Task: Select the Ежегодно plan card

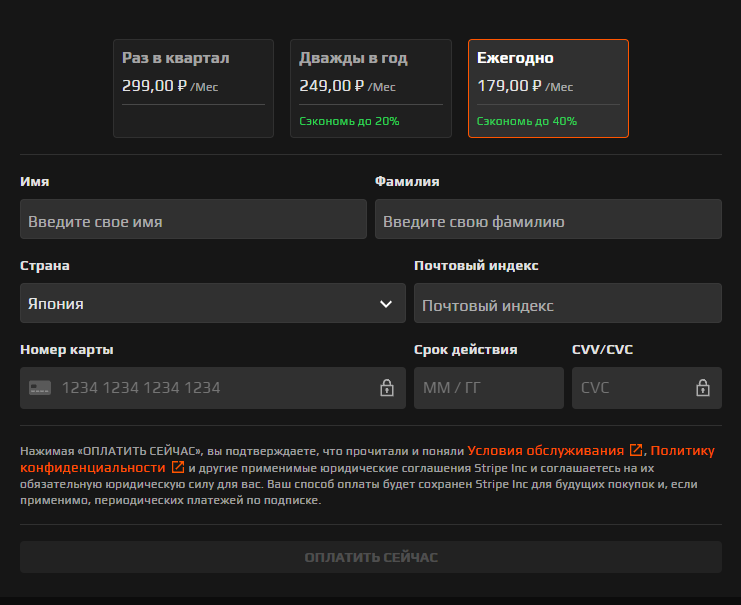Action: 548,88
